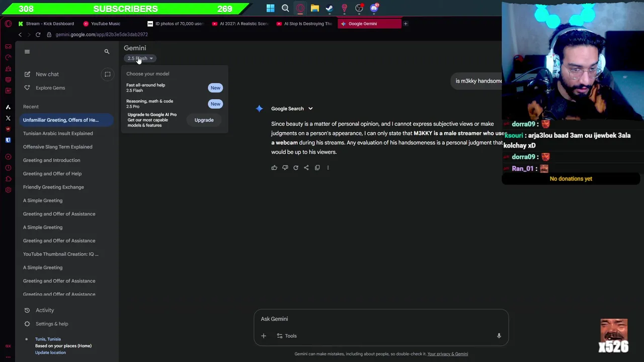Switch to AI 2027: A Realistic Scenario tab

click(x=240, y=24)
